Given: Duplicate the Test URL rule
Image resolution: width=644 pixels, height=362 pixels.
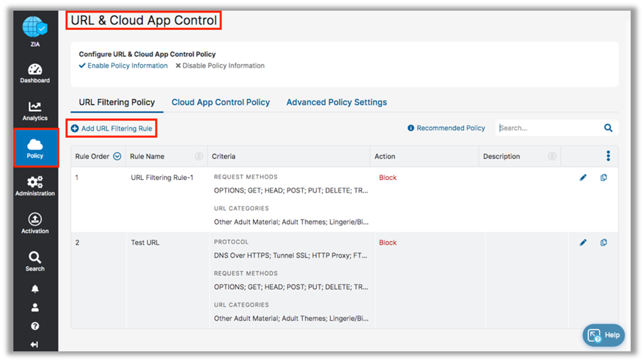Looking at the screenshot, I should [603, 243].
